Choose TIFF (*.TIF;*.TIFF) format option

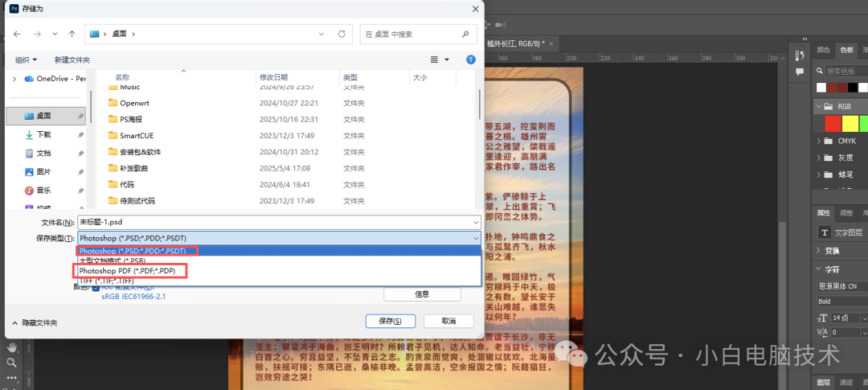click(278, 281)
